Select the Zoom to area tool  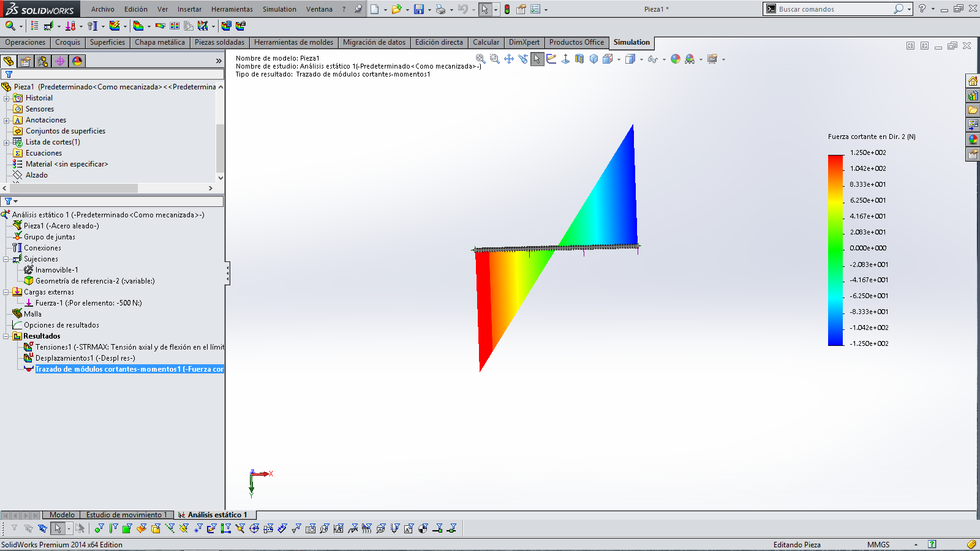pyautogui.click(x=495, y=59)
